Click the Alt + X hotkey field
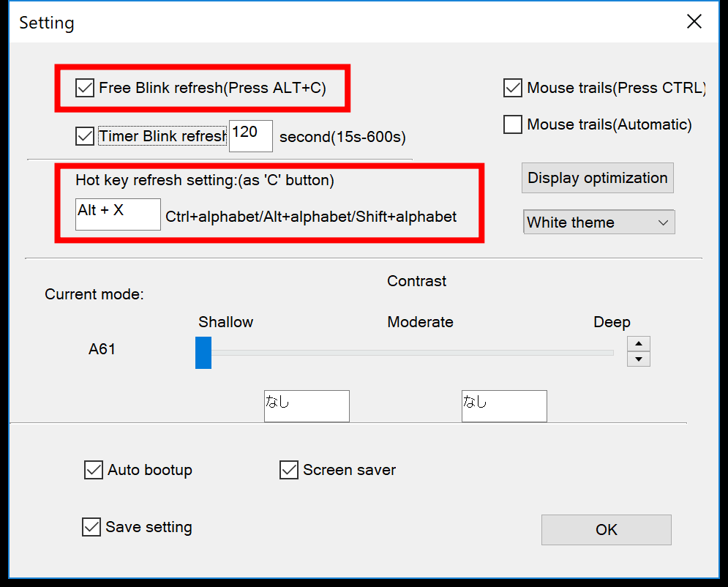 (x=118, y=214)
